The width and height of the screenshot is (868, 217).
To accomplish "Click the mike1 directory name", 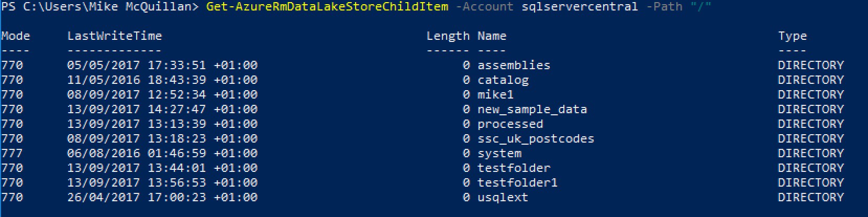I will [x=495, y=95].
